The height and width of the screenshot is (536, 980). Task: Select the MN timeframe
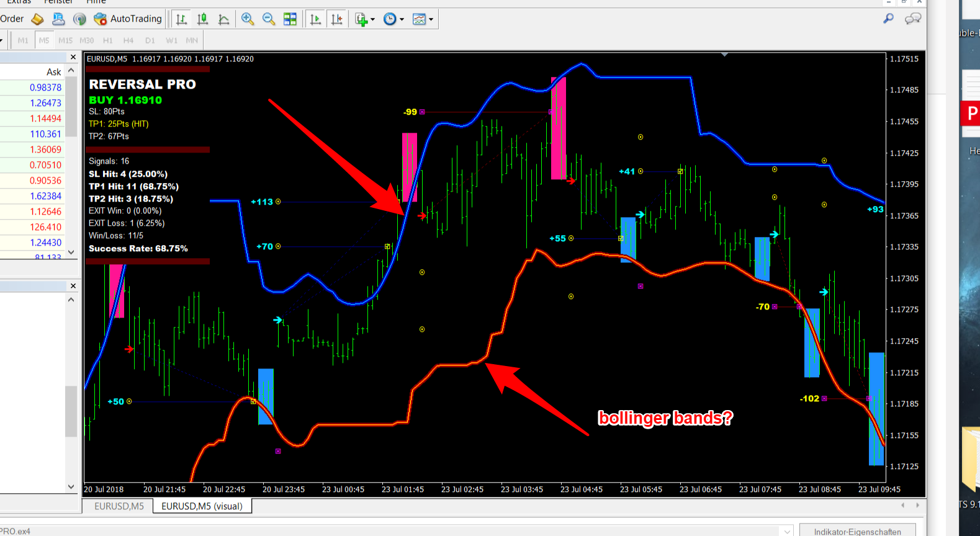click(x=192, y=40)
